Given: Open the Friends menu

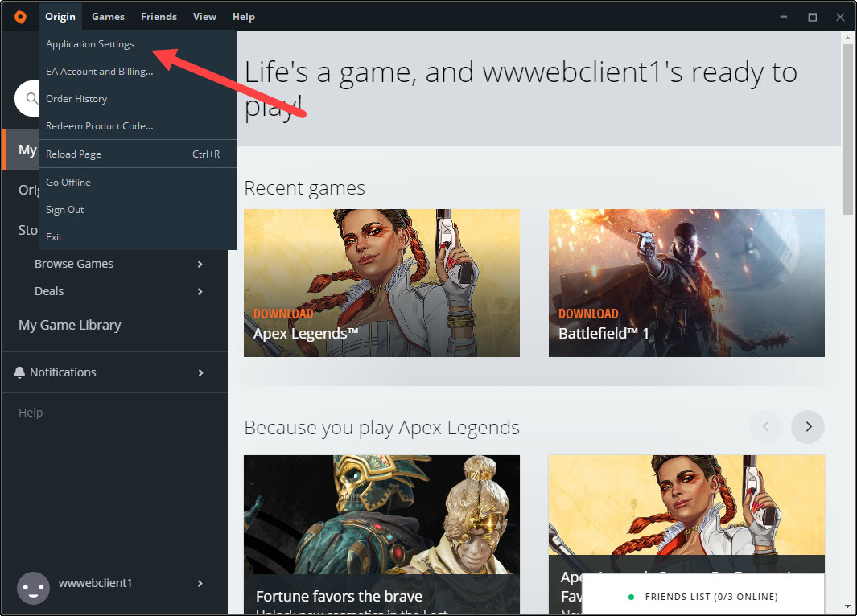Looking at the screenshot, I should [x=159, y=17].
